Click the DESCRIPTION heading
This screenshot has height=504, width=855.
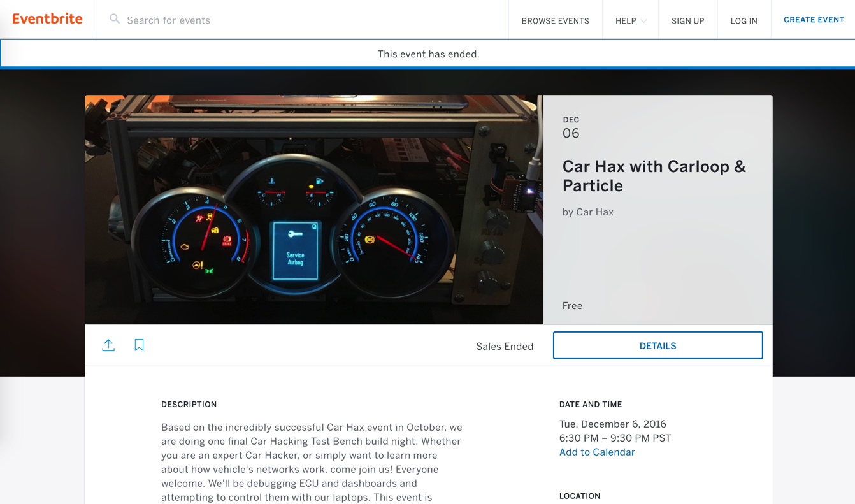(189, 404)
